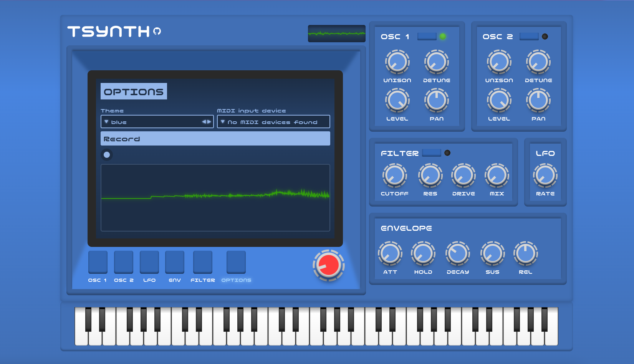The image size is (634, 364).
Task: Click the OSC 2 Detune knob
Action: [538, 62]
